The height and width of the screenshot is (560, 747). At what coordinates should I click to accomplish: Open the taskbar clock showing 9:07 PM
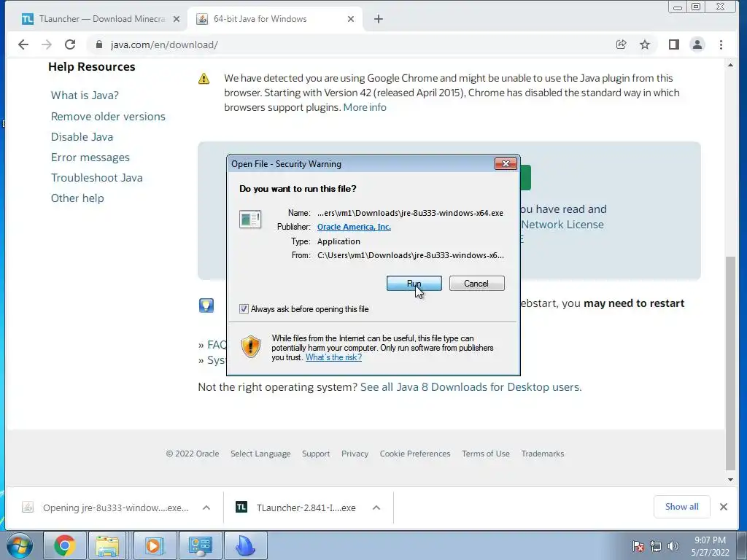click(710, 545)
